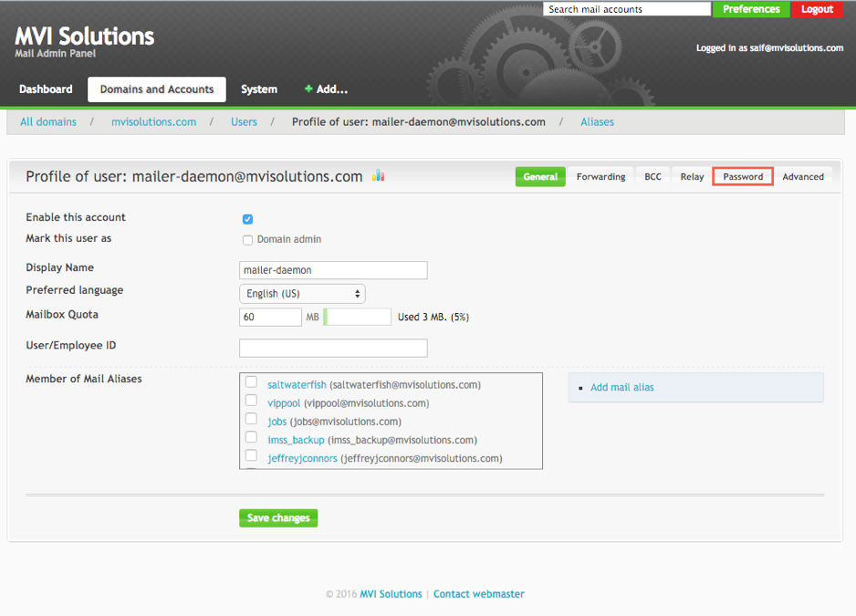Tick the saltwaterfish alias checkbox

pyautogui.click(x=251, y=381)
